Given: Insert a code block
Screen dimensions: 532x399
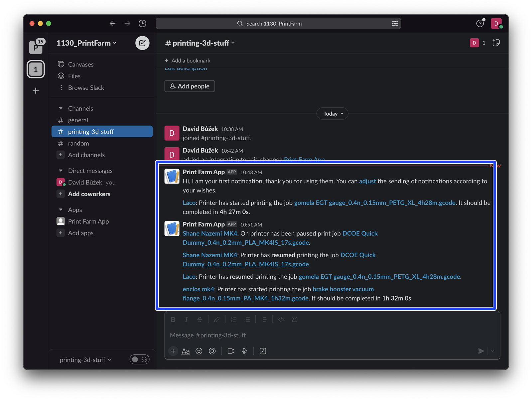Looking at the screenshot, I should [x=294, y=320].
